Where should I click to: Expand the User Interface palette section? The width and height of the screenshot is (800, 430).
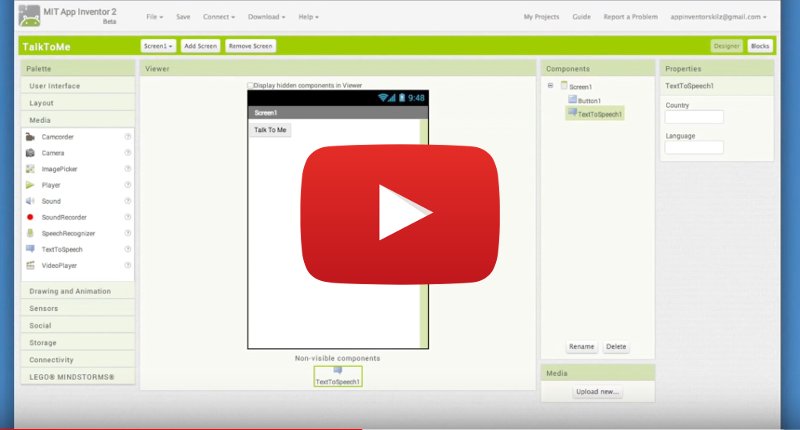tap(78, 86)
